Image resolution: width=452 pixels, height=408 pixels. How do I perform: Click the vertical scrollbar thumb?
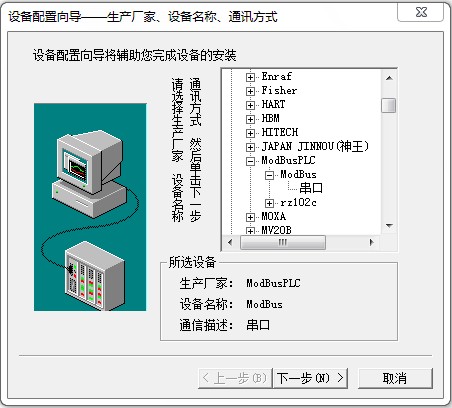389,105
